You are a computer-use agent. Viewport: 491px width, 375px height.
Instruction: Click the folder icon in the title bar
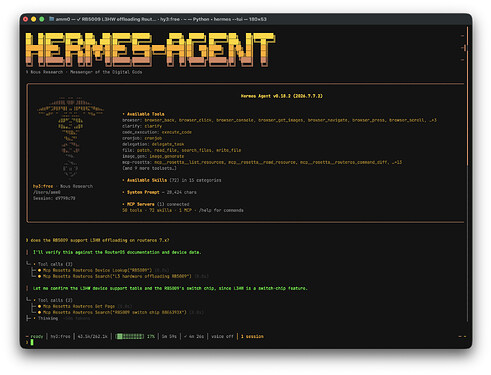click(52, 19)
